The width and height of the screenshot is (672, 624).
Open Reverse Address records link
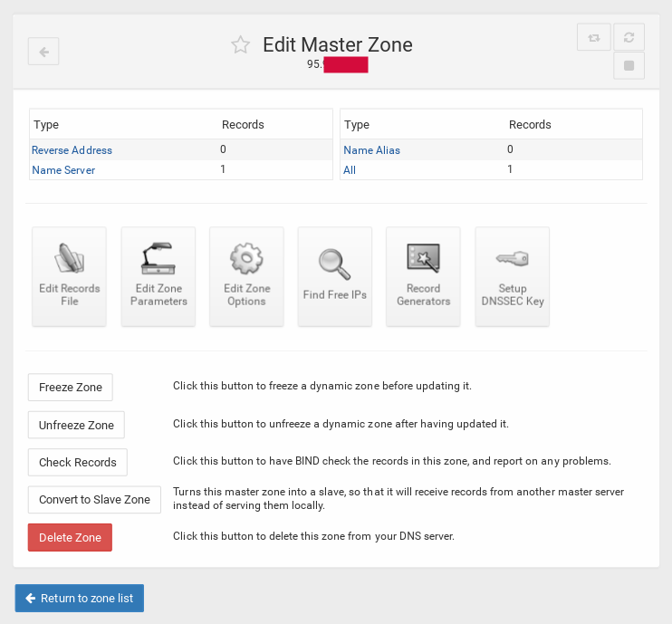click(x=72, y=150)
